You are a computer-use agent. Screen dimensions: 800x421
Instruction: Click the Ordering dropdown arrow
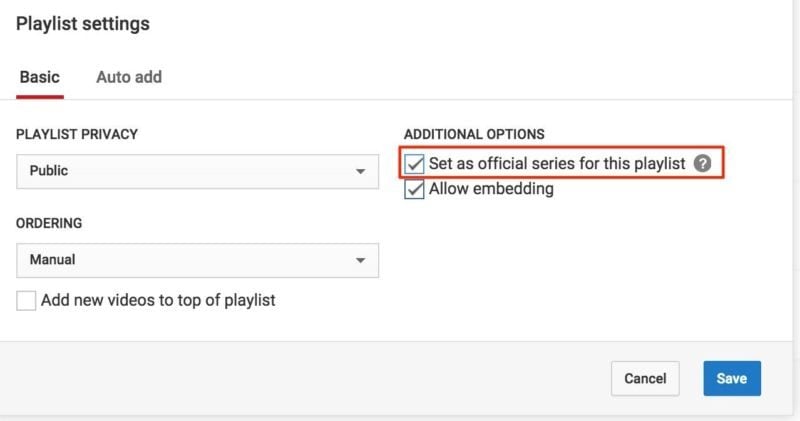click(360, 260)
